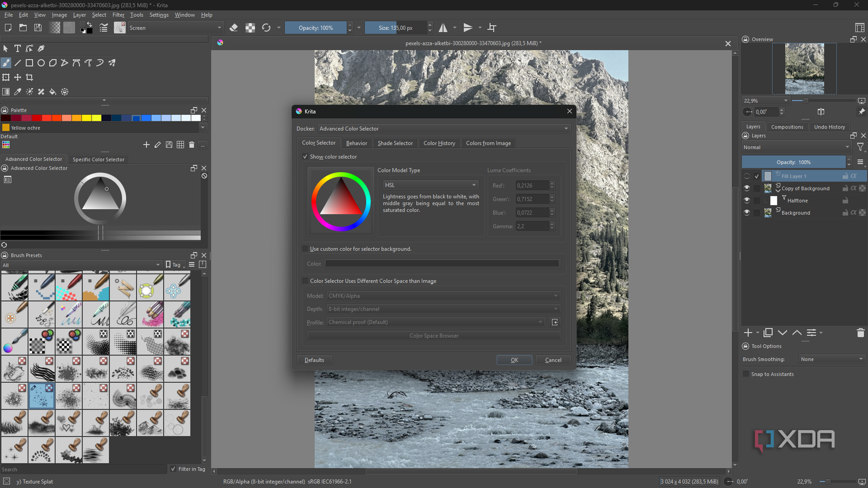Open the Color Model Type dropdown showing HSL
868x488 pixels.
point(430,185)
